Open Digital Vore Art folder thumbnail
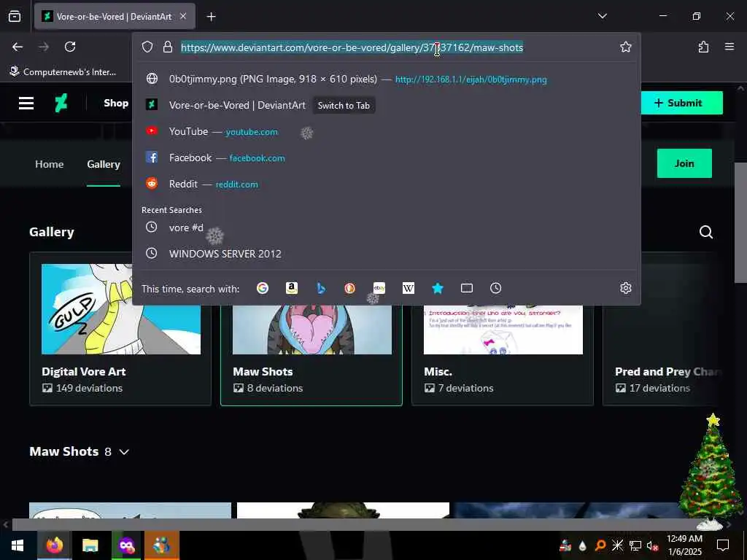 coord(121,309)
